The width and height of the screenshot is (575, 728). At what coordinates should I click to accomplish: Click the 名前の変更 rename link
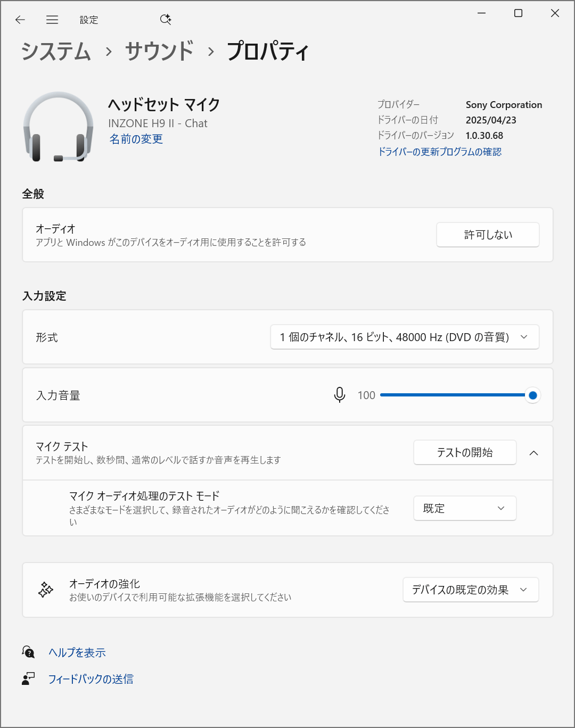click(136, 139)
